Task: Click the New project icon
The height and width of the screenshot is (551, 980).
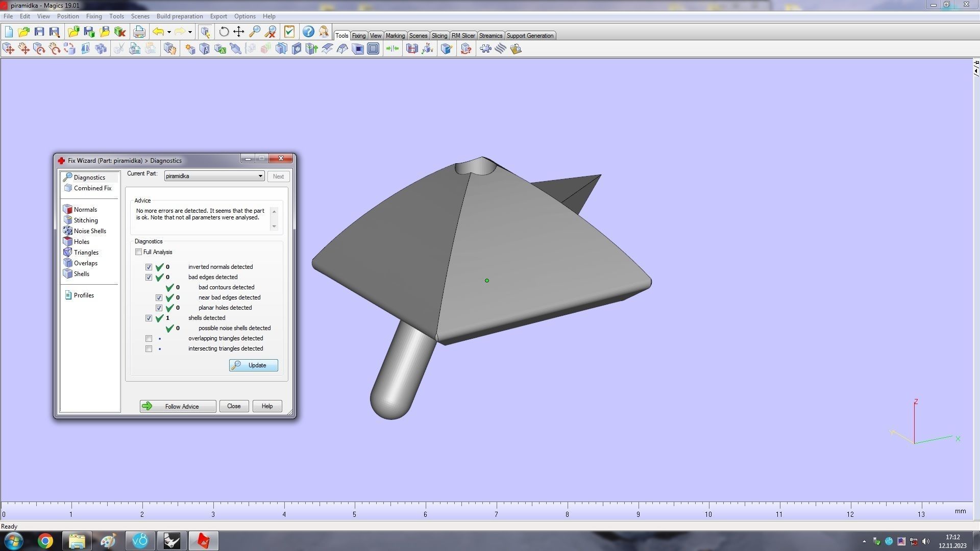Action: click(x=9, y=32)
